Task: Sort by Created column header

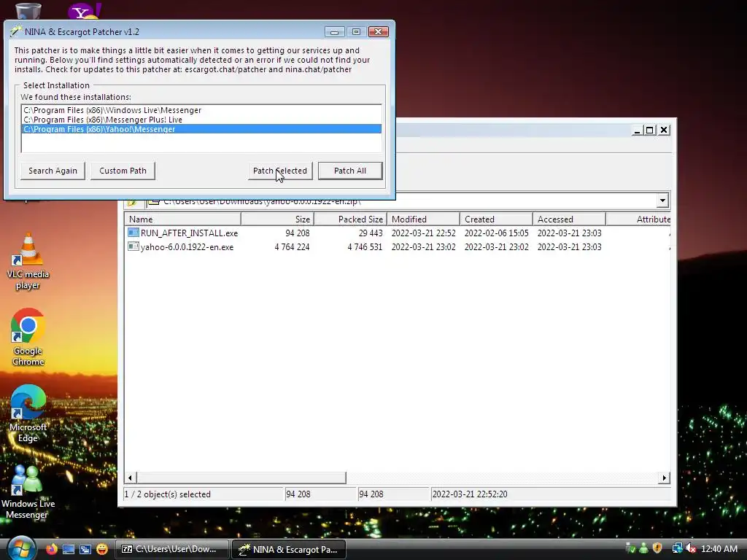Action: point(496,219)
